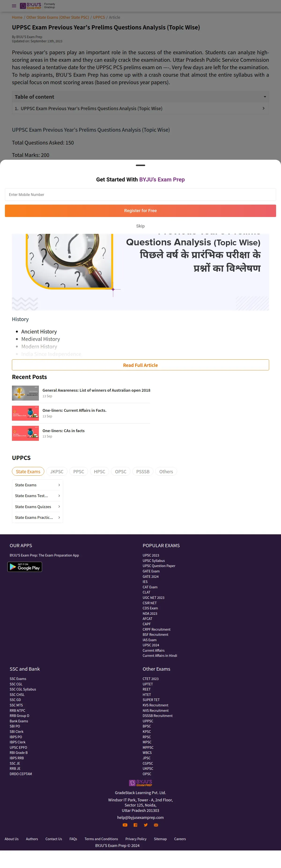Screen dimensions: 281x868
Task: Open Terms and Conditions footer link
Action: (x=101, y=839)
